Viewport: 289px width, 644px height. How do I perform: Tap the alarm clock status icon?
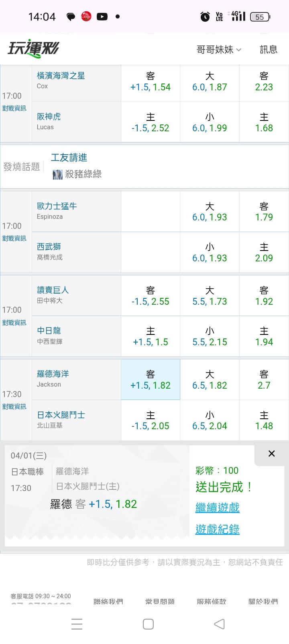click(x=205, y=17)
